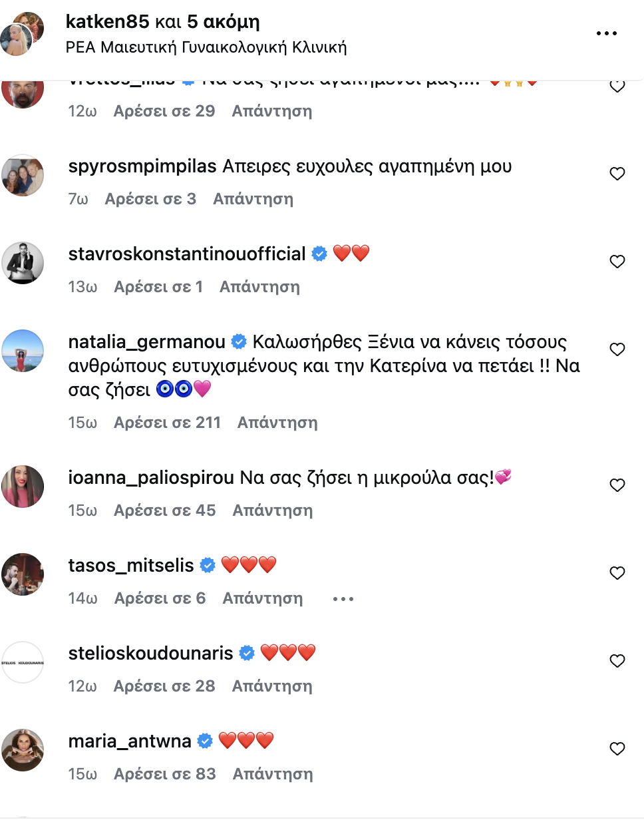Like stavroskonstantinouofficial's heart comment
This screenshot has width=644, height=820.
click(617, 262)
